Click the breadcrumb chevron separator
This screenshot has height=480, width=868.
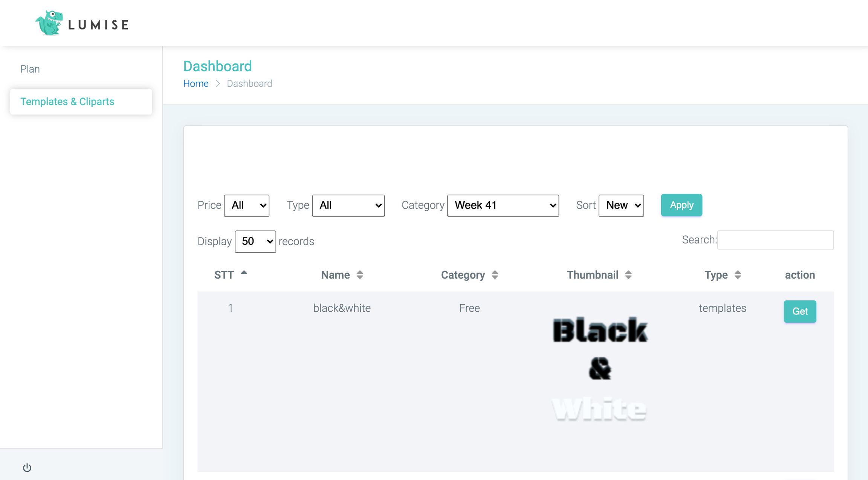click(218, 84)
